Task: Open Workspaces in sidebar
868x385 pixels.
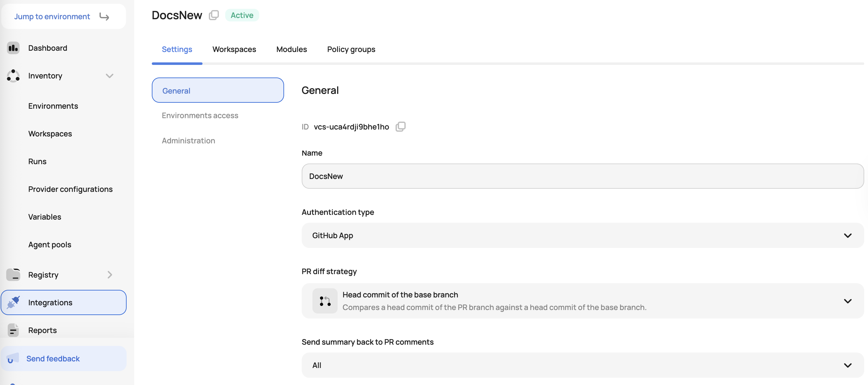Action: point(50,134)
